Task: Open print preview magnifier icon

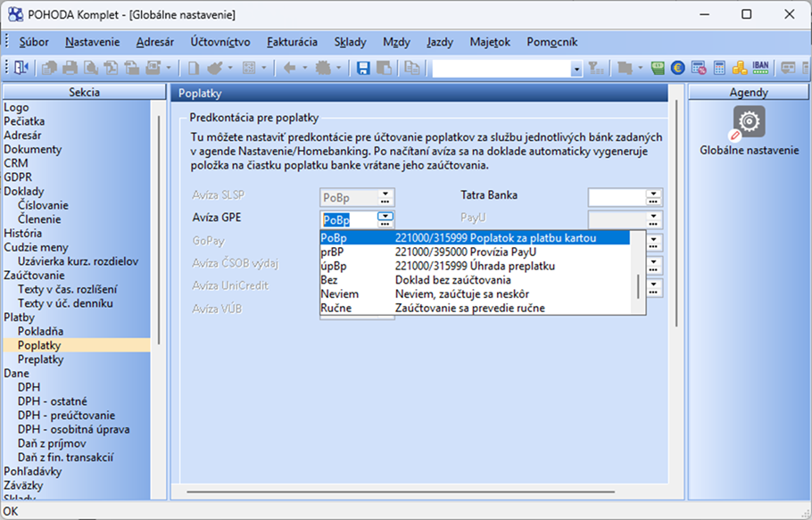Action: pos(91,68)
